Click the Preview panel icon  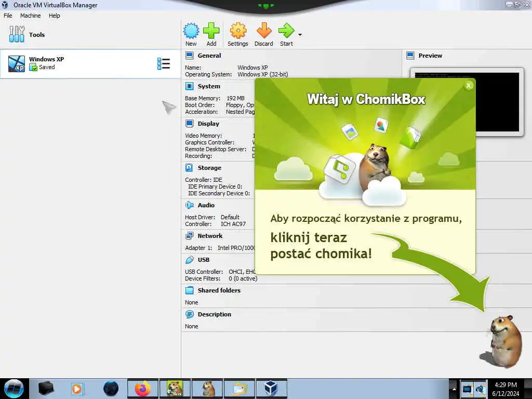[410, 55]
